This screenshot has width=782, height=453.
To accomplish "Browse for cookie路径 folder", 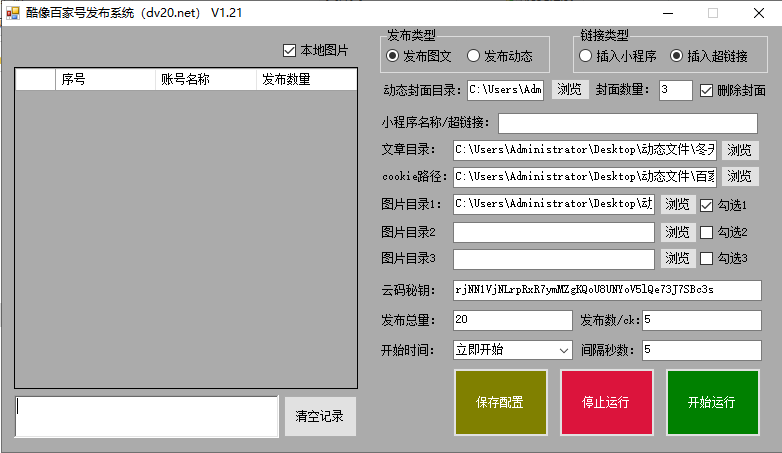I will [739, 177].
